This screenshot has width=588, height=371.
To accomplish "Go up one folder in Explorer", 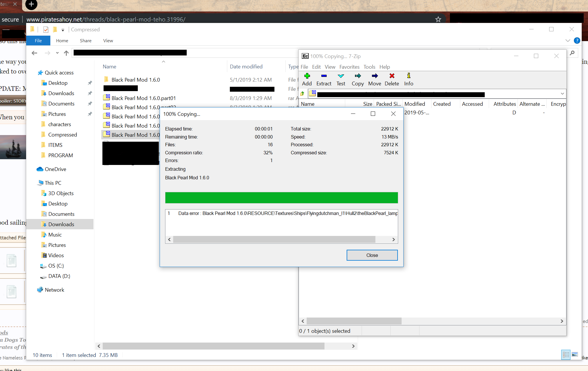I will pyautogui.click(x=66, y=53).
